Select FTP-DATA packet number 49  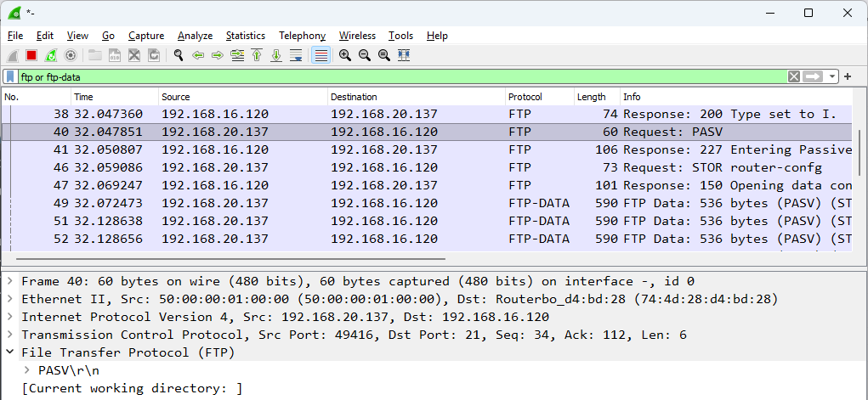427,203
